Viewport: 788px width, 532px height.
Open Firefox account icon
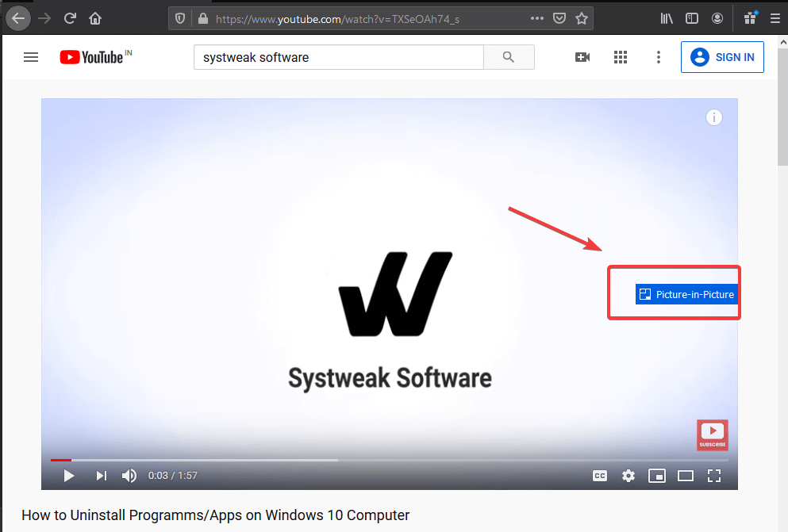click(717, 18)
